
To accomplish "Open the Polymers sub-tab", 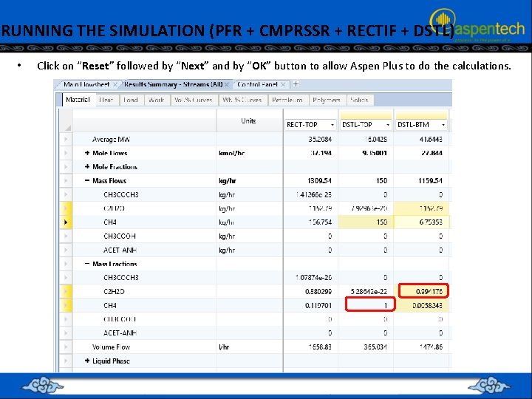I will click(327, 100).
